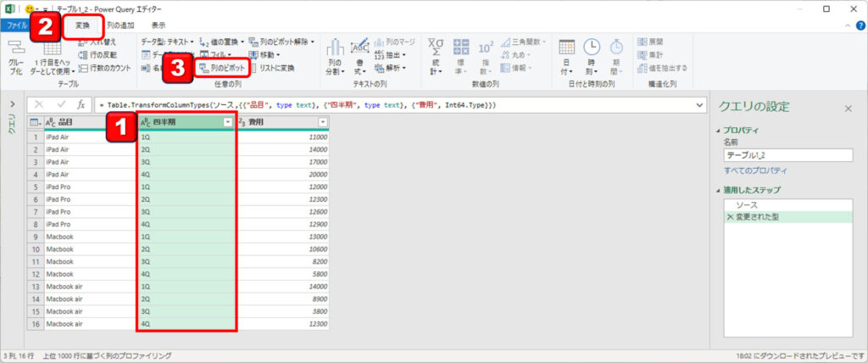Open the File (ファイル) tab
The height and width of the screenshot is (363, 868).
coord(17,25)
